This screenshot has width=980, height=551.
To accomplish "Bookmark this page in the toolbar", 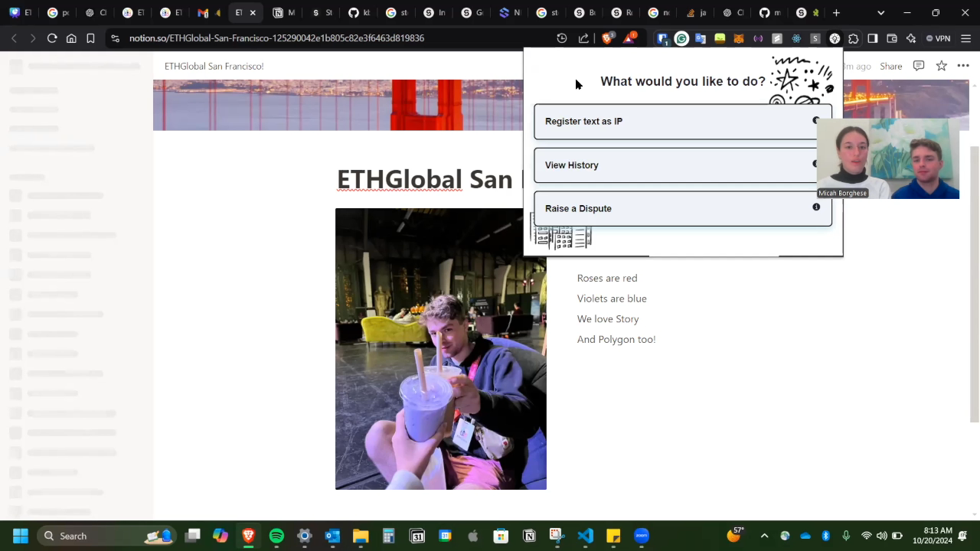I will 90,38.
